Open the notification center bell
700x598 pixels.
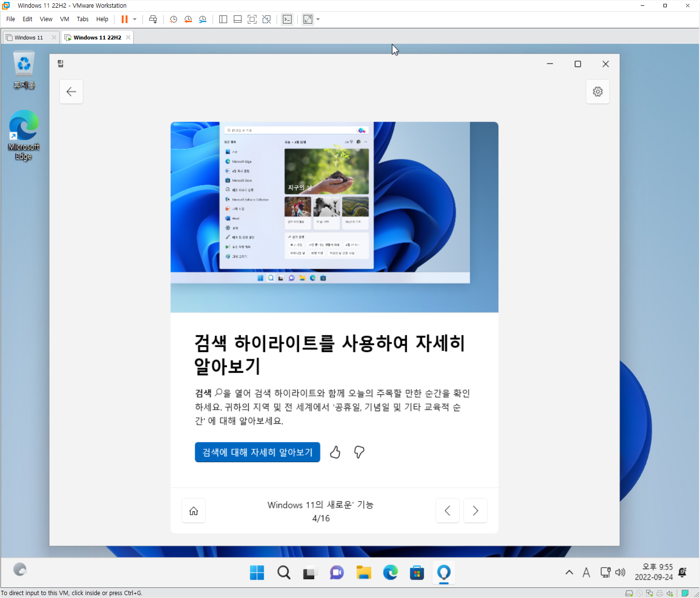[x=682, y=572]
